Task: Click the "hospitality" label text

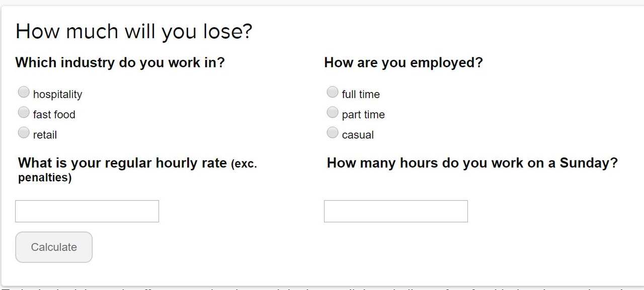Action: pos(57,94)
